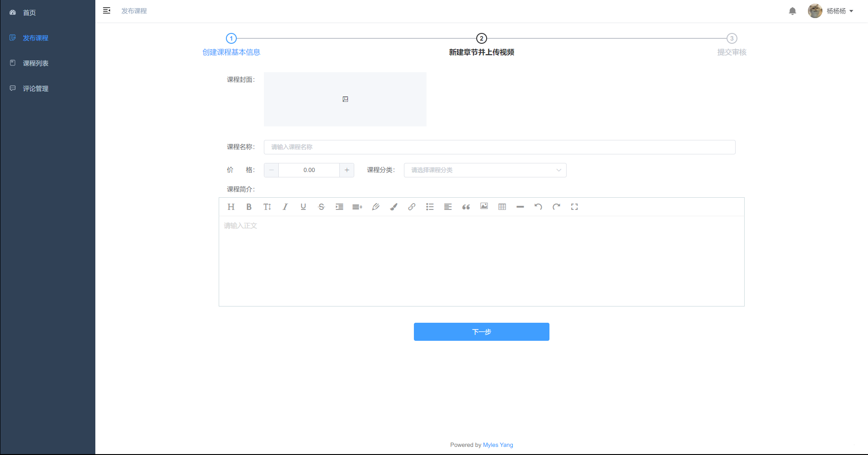The height and width of the screenshot is (455, 868).
Task: Undo the last editor action
Action: (538, 207)
